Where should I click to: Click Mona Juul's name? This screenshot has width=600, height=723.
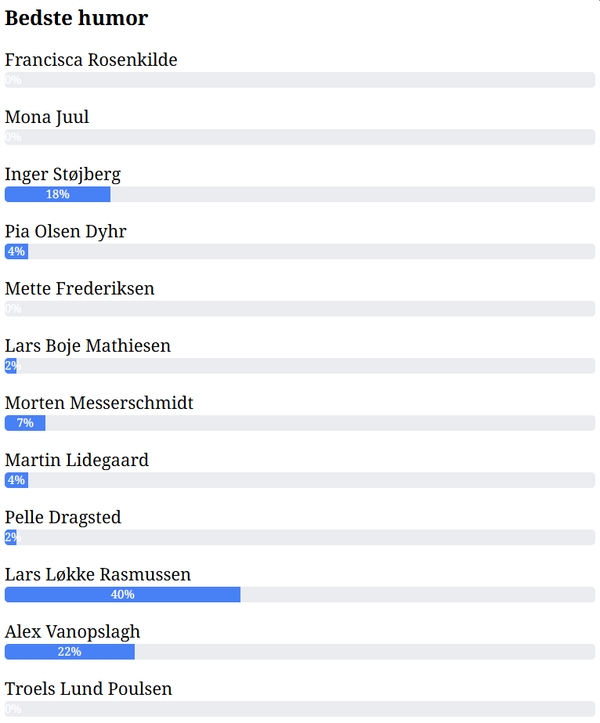47,117
